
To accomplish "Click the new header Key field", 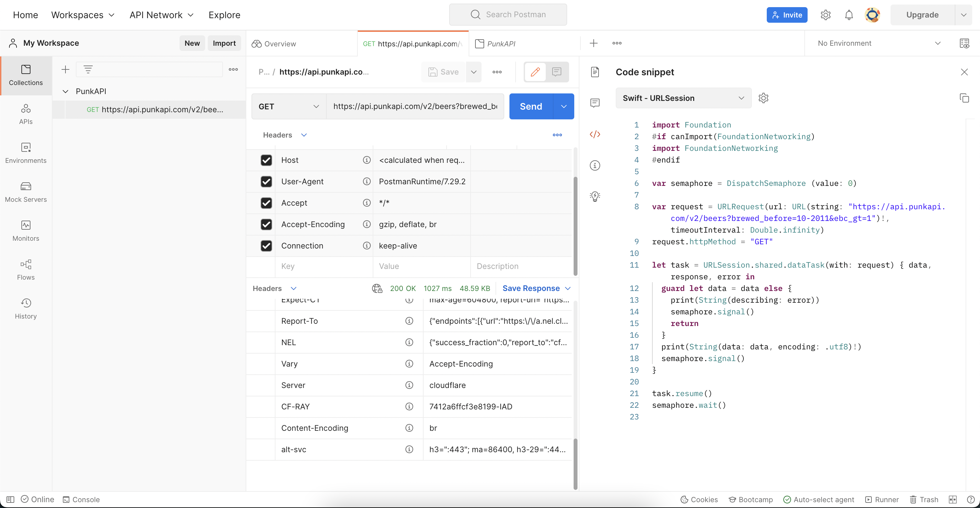I will click(x=324, y=266).
